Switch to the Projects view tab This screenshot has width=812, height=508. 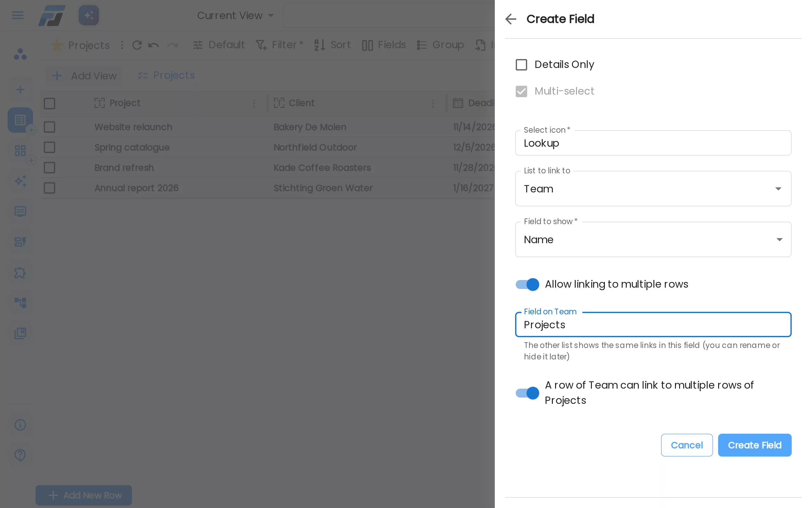167,75
